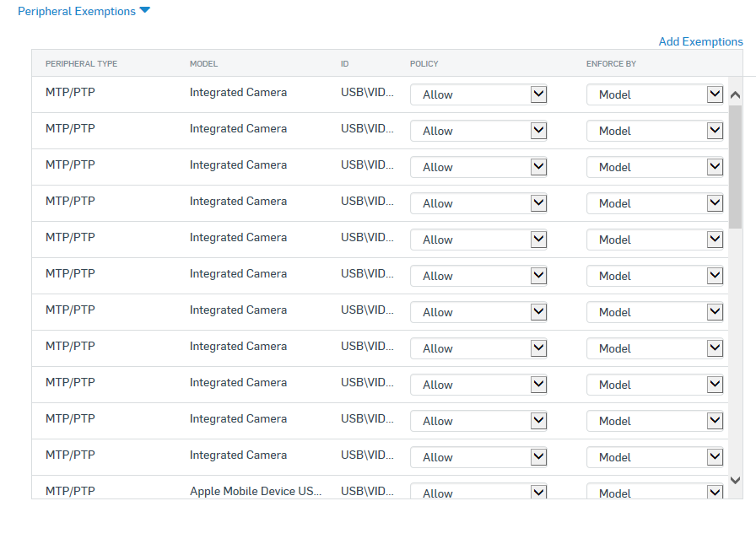The width and height of the screenshot is (756, 555).
Task: Click scrollbar up arrow in exemptions table
Action: click(735, 95)
